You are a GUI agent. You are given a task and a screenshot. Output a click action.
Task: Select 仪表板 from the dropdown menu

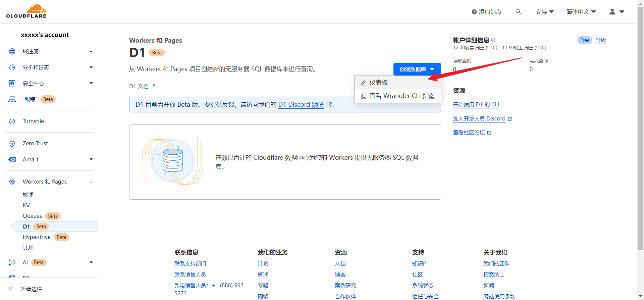pos(397,83)
